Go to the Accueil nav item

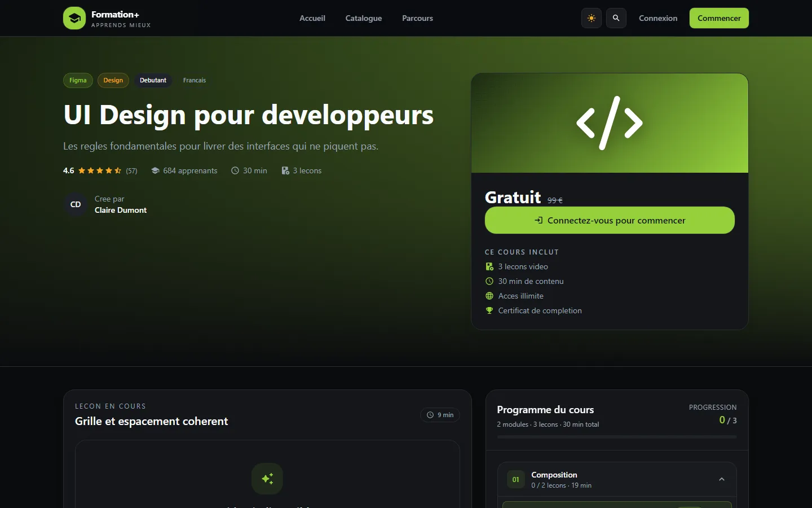pos(312,18)
